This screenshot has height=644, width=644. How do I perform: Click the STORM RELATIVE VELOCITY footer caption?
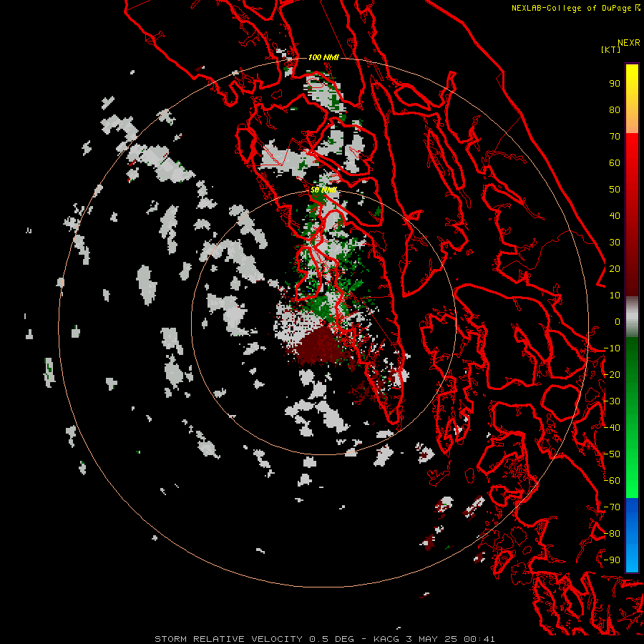click(324, 639)
